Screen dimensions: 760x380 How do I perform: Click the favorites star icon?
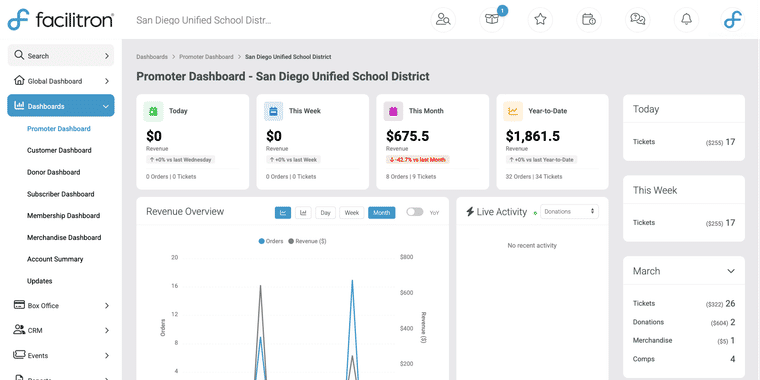pos(540,20)
